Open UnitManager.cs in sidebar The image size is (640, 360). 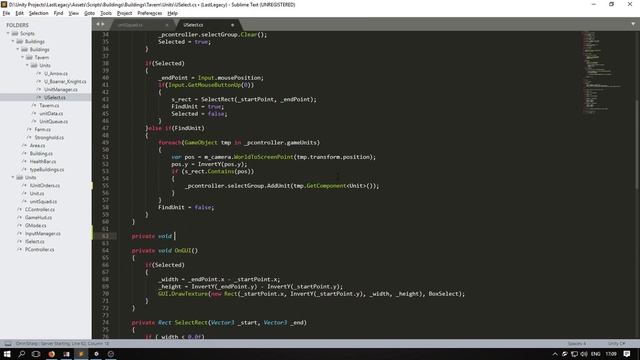[x=61, y=89]
